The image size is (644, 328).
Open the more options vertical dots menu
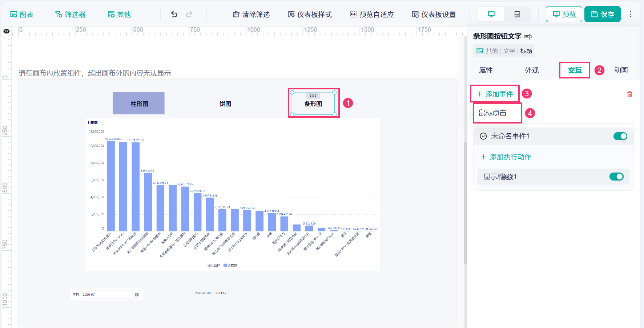(631, 14)
